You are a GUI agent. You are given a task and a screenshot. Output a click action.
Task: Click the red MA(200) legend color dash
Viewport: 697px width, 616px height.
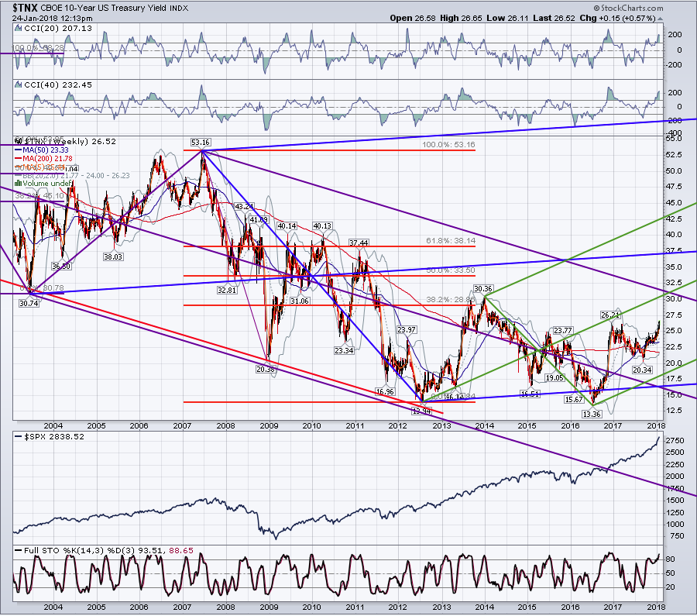tap(19, 158)
